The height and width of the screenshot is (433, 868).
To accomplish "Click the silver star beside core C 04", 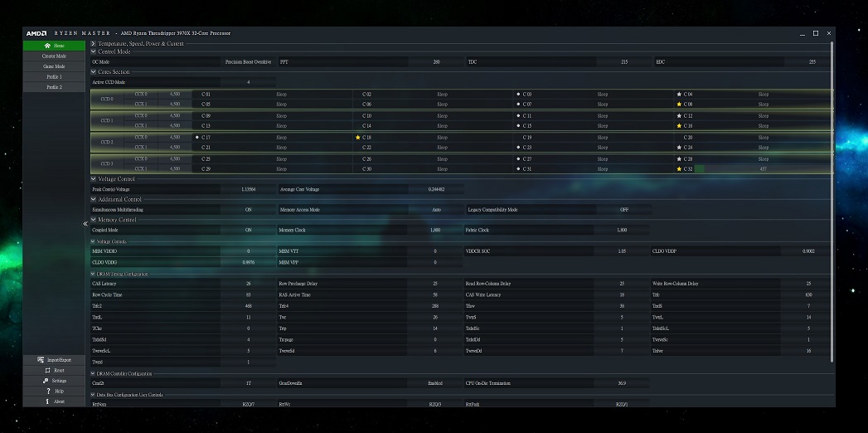I will point(679,94).
